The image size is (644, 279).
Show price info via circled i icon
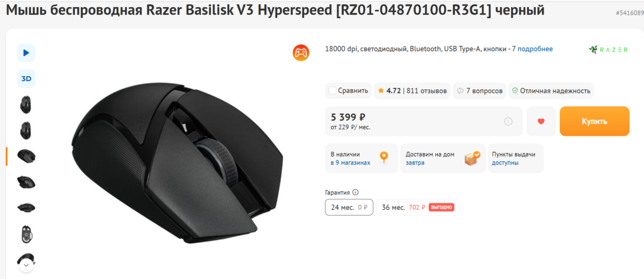pos(508,121)
